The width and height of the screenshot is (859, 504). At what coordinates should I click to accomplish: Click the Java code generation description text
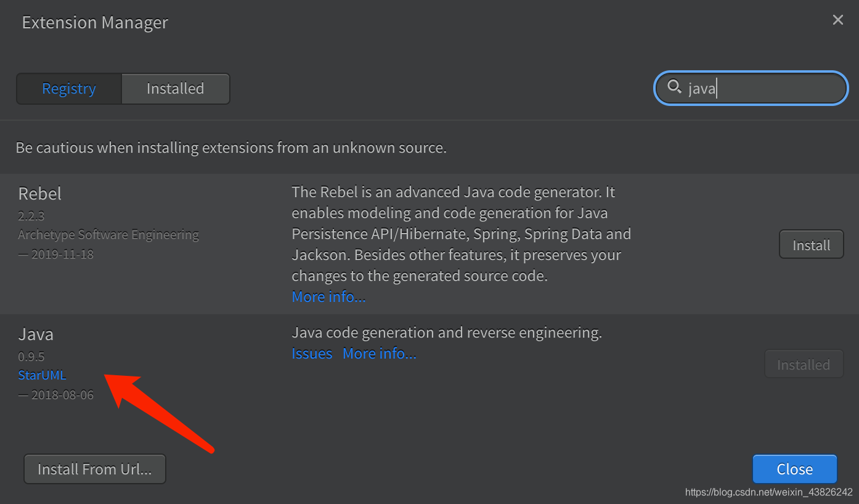click(x=447, y=333)
